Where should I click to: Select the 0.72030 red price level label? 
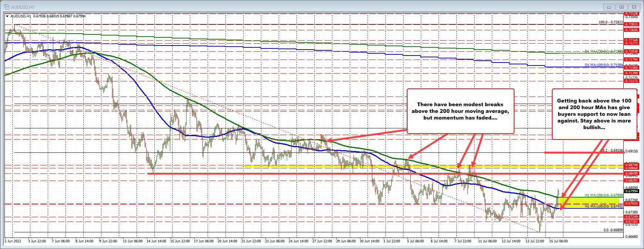pos(631,52)
